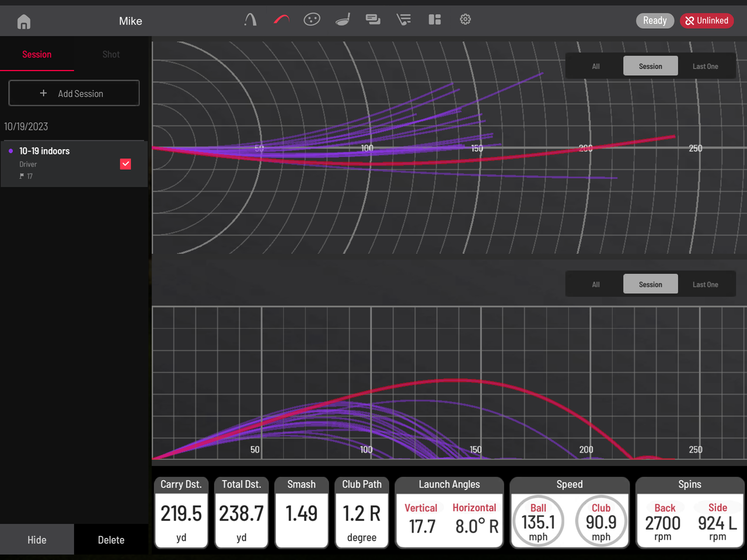Open the Smash 1.49 card

(x=302, y=513)
